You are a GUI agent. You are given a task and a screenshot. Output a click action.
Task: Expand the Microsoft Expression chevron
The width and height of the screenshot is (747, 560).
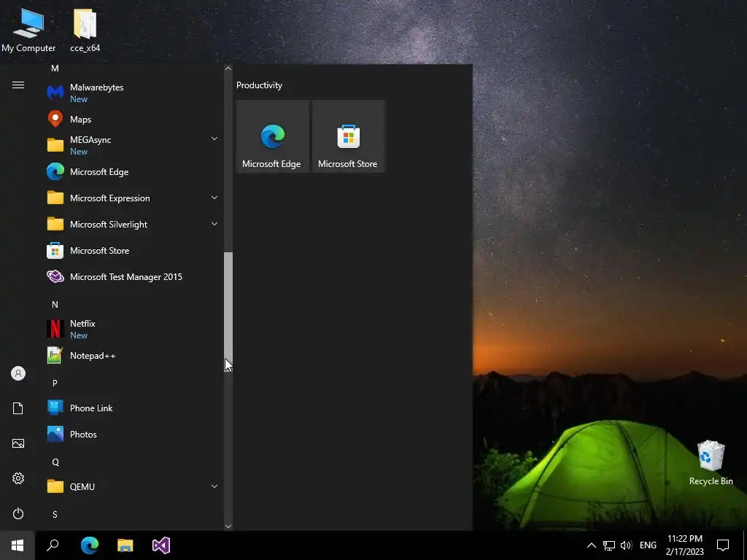214,198
